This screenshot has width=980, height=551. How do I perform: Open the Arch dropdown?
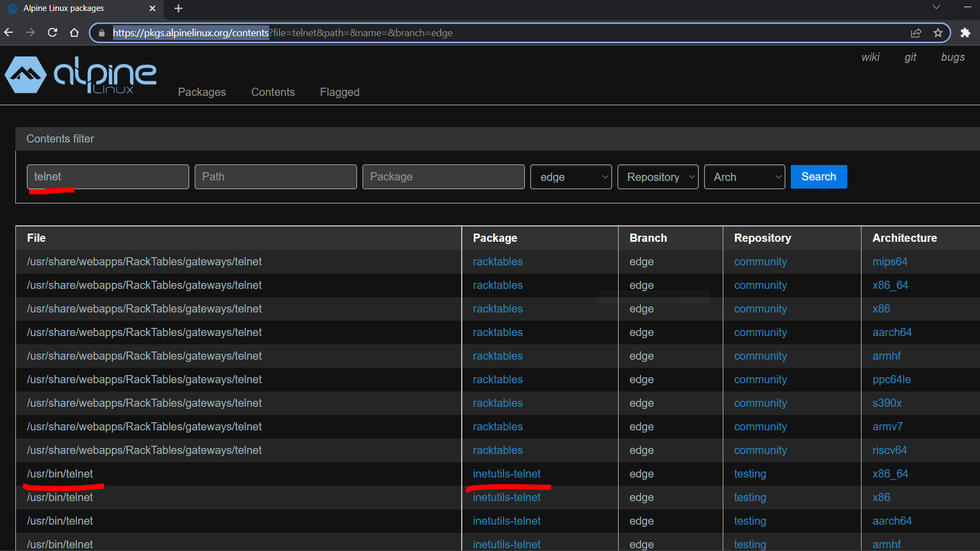coord(745,177)
